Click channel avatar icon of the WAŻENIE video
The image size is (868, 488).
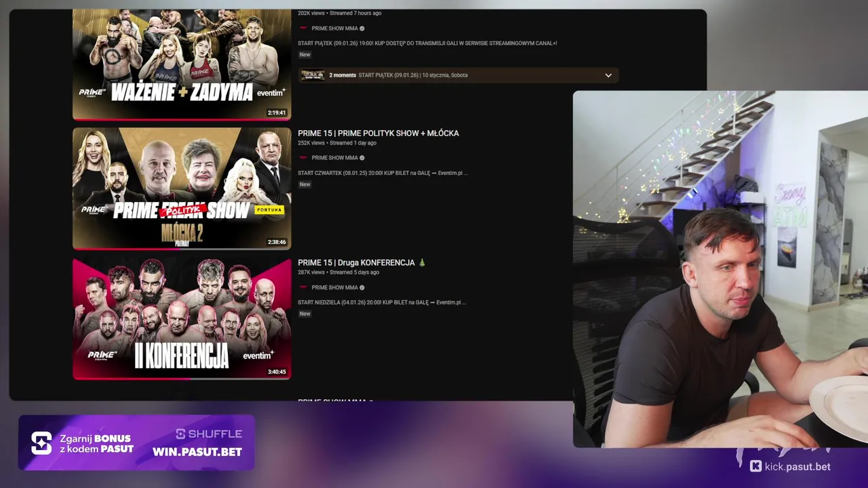[303, 28]
